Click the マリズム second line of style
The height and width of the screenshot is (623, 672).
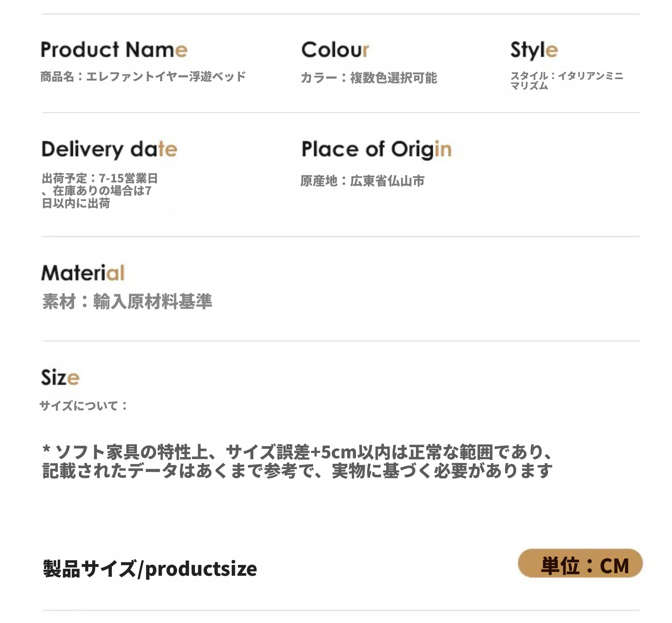pyautogui.click(x=529, y=86)
